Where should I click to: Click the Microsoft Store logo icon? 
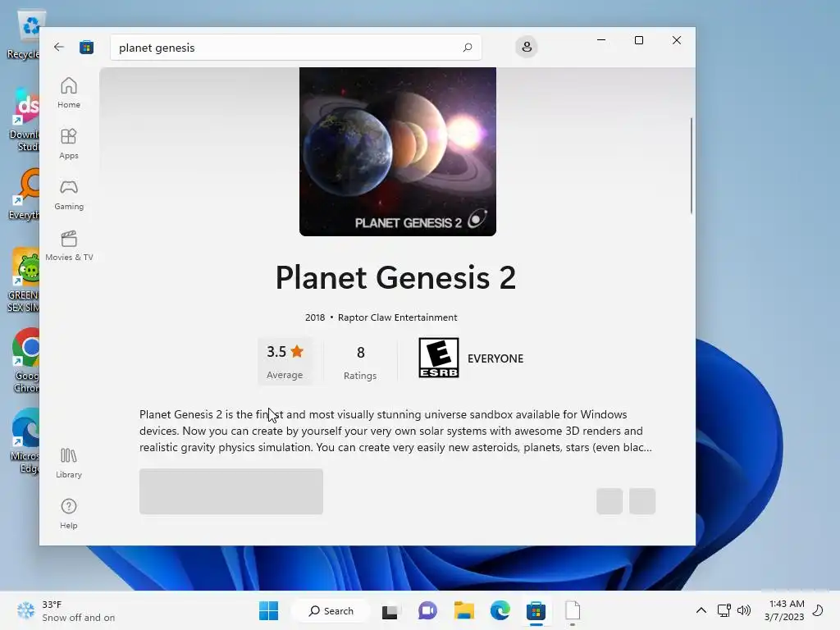(x=86, y=47)
